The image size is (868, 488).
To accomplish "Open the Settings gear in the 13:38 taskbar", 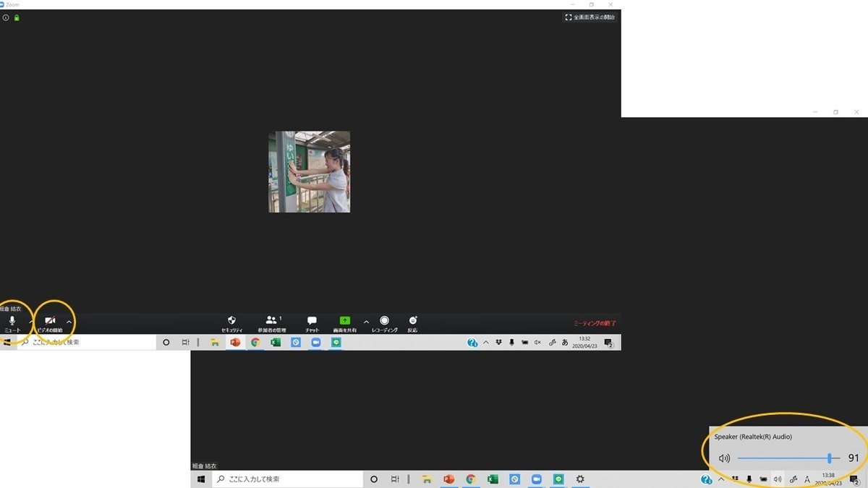I will [x=580, y=479].
